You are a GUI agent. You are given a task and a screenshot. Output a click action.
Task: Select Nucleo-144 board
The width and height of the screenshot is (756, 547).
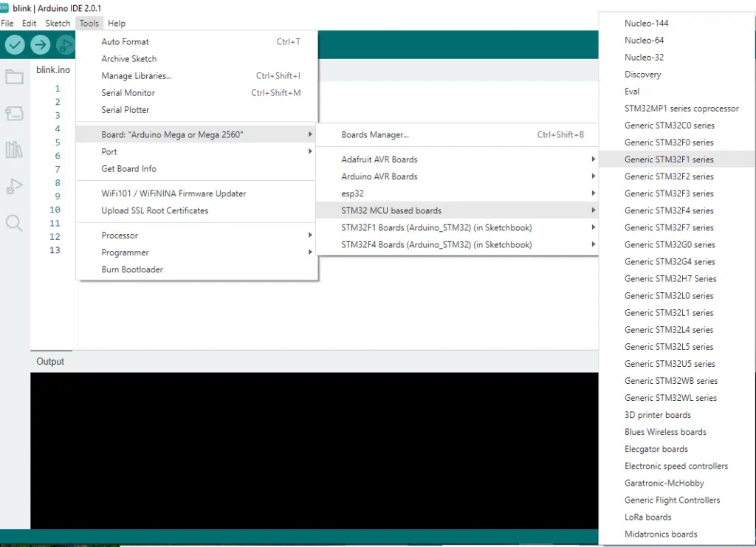(677, 23)
